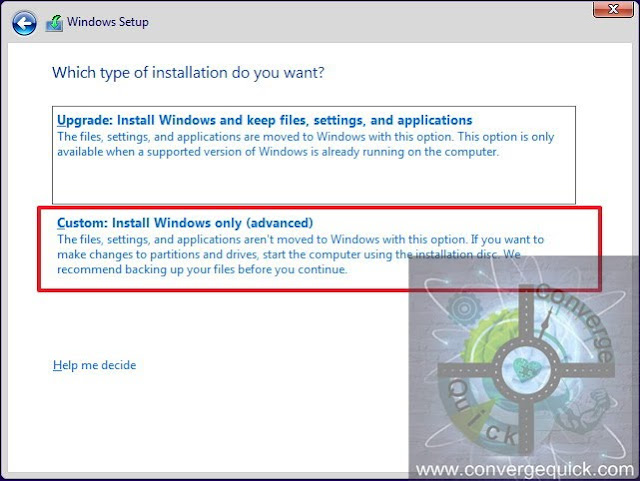Screen dimensions: 640x481
Task: Click the 'Which type of installation do you want?' heading
Action: (x=188, y=73)
